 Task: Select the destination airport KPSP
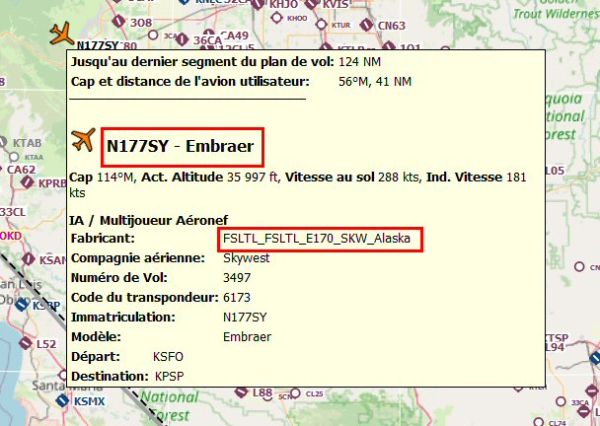[170, 377]
